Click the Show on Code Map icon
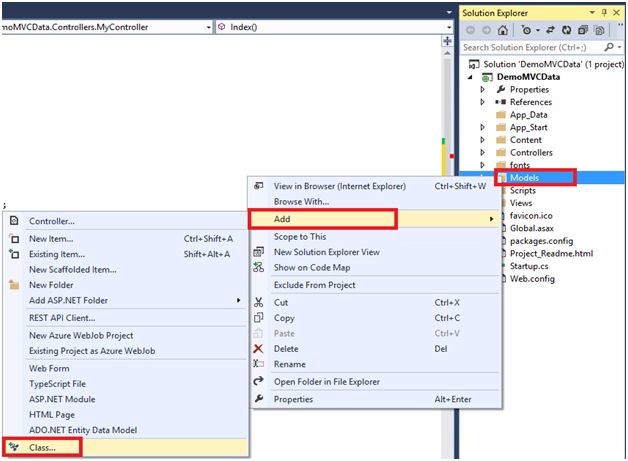628x461 pixels. coord(259,267)
